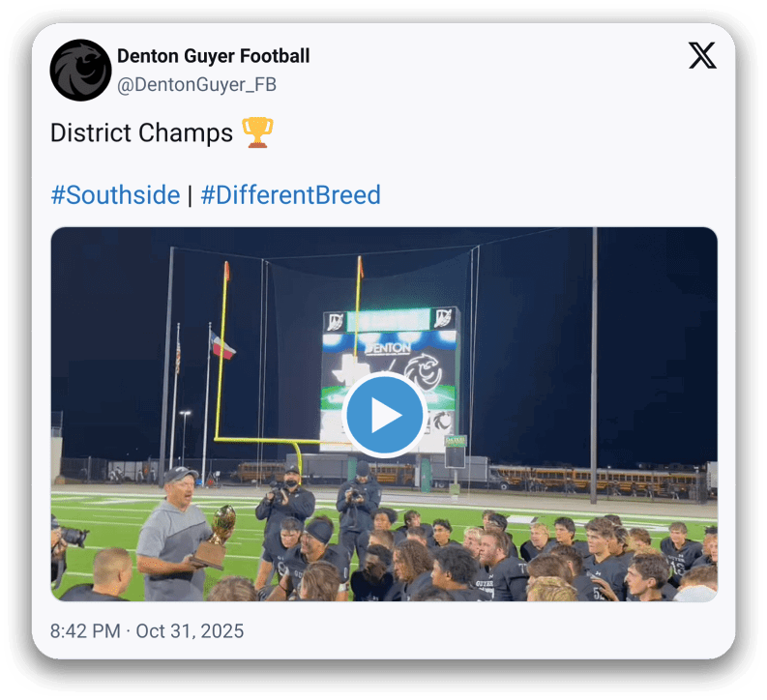Select the "District Champs" tweet text
This screenshot has height=700, width=767.
[141, 132]
